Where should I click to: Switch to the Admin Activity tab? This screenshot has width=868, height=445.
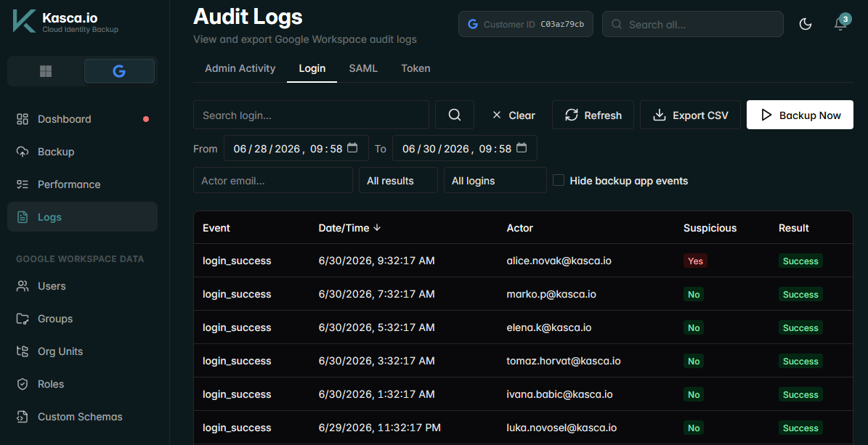click(x=240, y=69)
